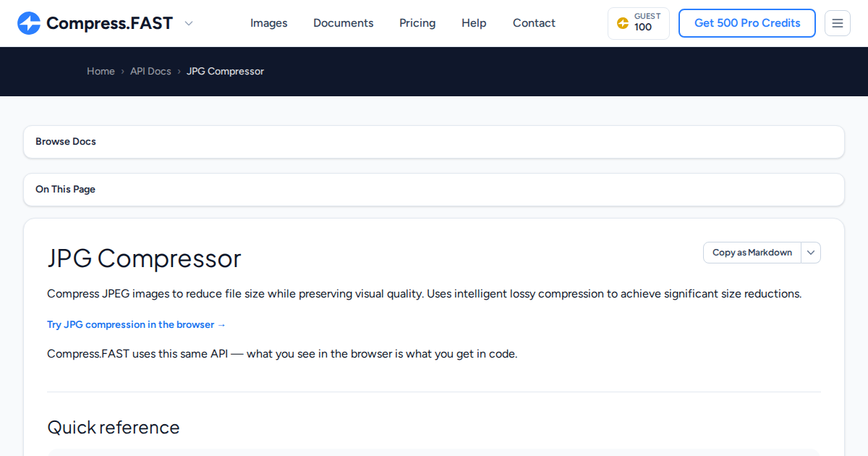The width and height of the screenshot is (868, 456).
Task: Click Get 500 Pro Credits button
Action: (747, 23)
